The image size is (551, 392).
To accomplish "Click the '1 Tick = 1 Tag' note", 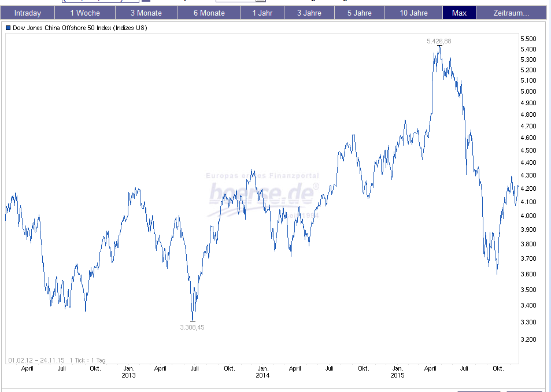I will click(x=87, y=360).
